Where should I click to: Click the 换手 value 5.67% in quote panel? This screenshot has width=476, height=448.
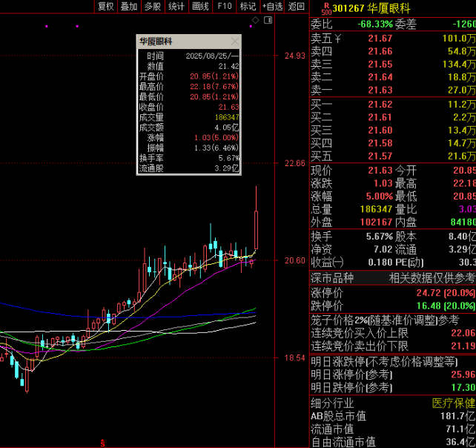[380, 237]
